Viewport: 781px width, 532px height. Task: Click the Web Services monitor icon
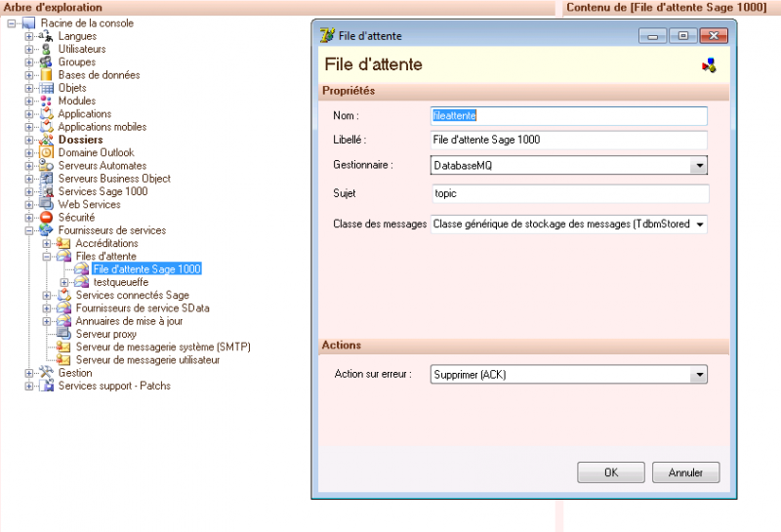coord(46,204)
